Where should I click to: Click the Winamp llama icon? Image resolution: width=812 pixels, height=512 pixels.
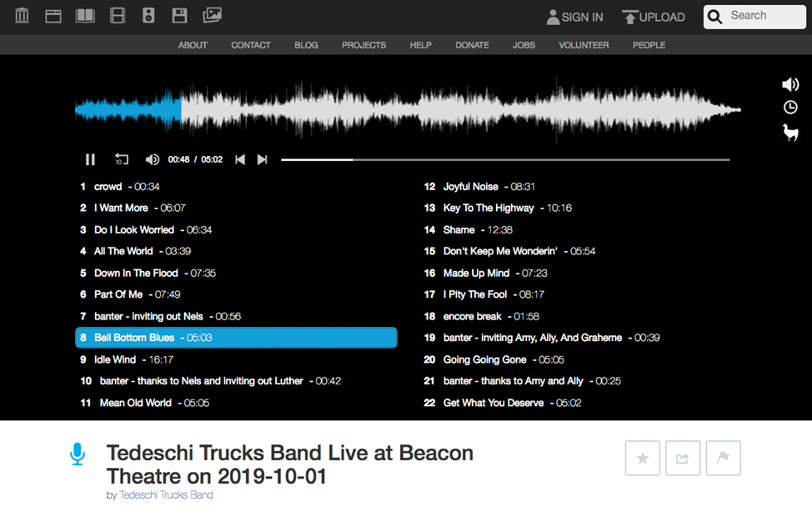(790, 133)
